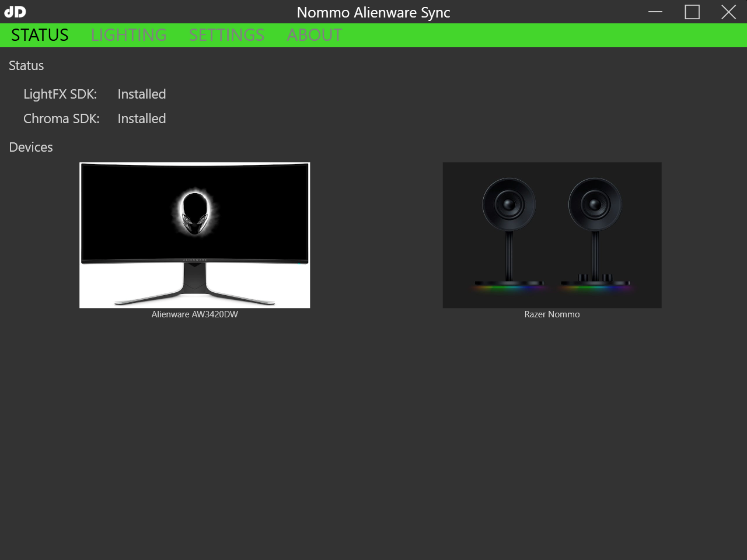
Task: Select the Alienware AW3420DW monitor image
Action: click(195, 235)
